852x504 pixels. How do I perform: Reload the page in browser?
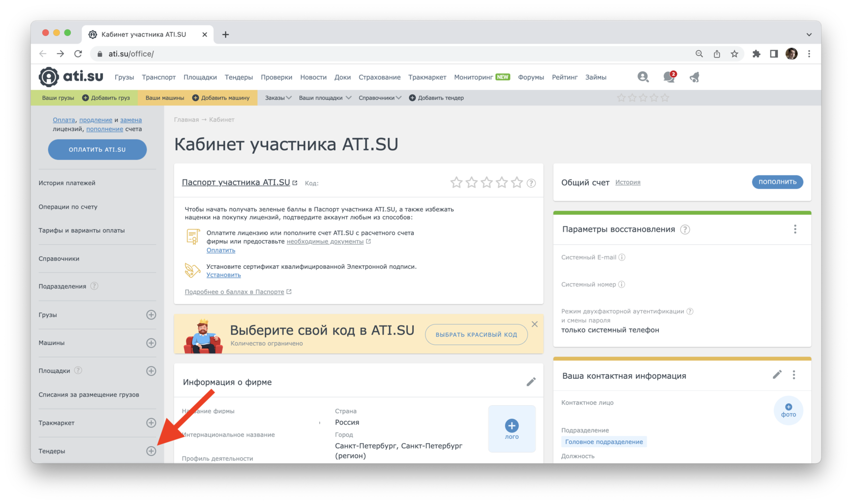78,54
